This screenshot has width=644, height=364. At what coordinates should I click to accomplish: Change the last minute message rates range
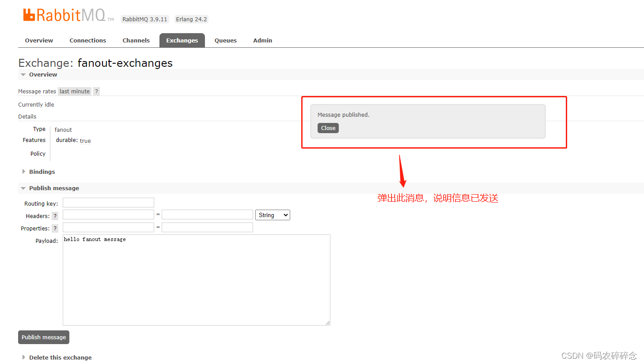(75, 91)
